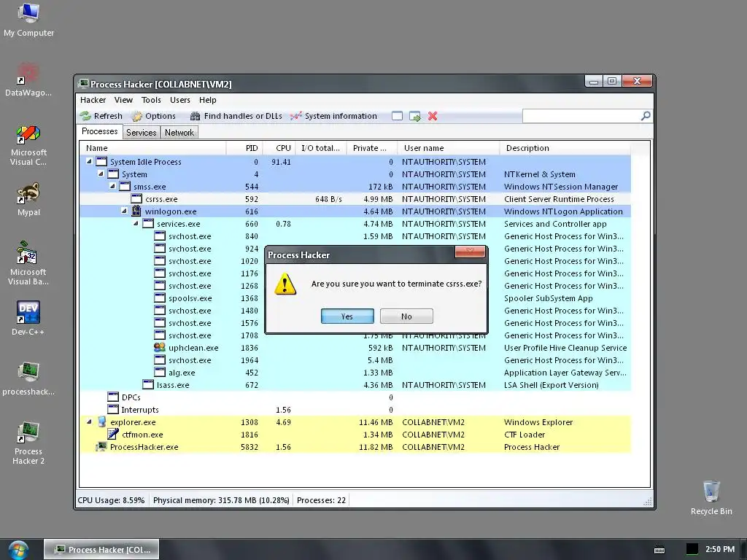Sort by the Name column header

pyautogui.click(x=152, y=148)
